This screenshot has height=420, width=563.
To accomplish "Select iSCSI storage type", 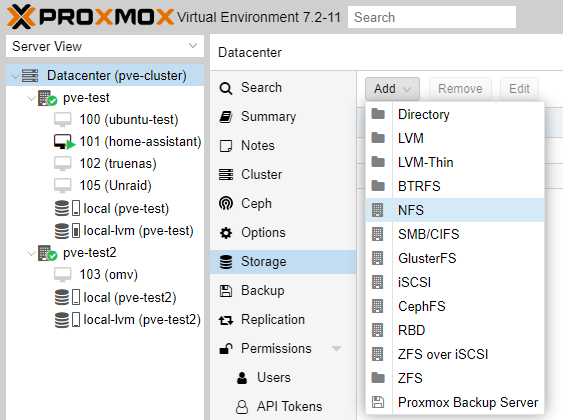I will (455, 282).
